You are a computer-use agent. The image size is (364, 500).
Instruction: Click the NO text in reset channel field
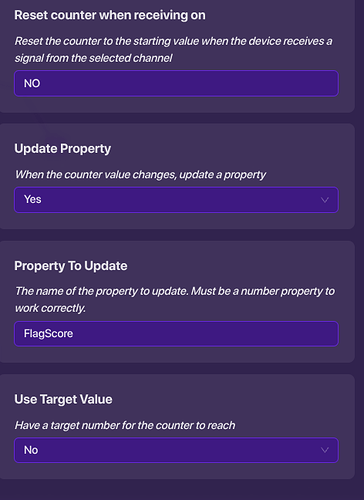32,83
